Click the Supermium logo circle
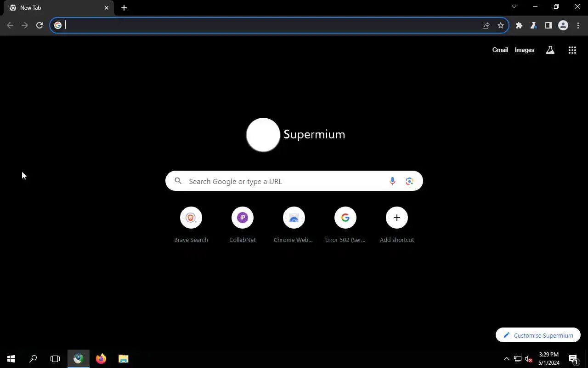588x368 pixels. pyautogui.click(x=263, y=135)
